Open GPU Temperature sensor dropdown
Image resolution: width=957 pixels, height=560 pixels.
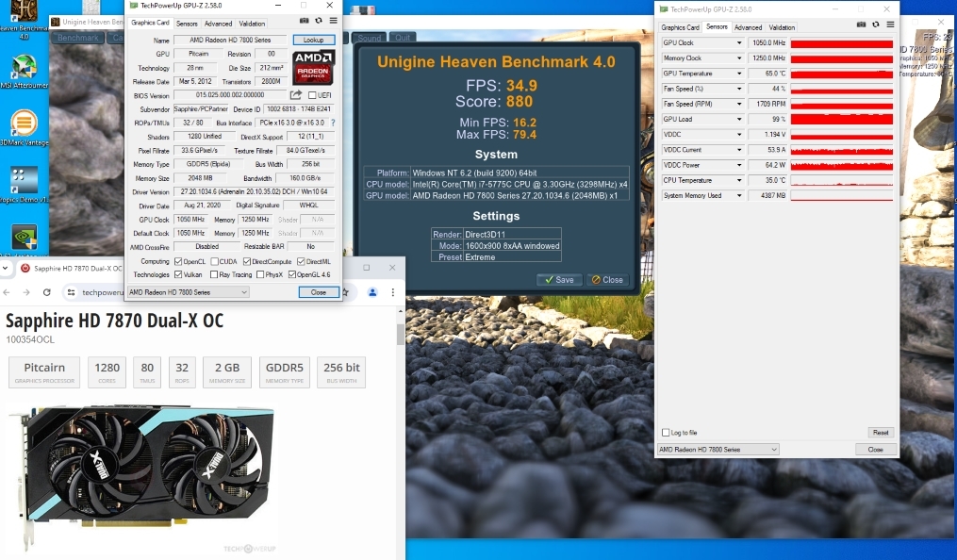(x=739, y=74)
